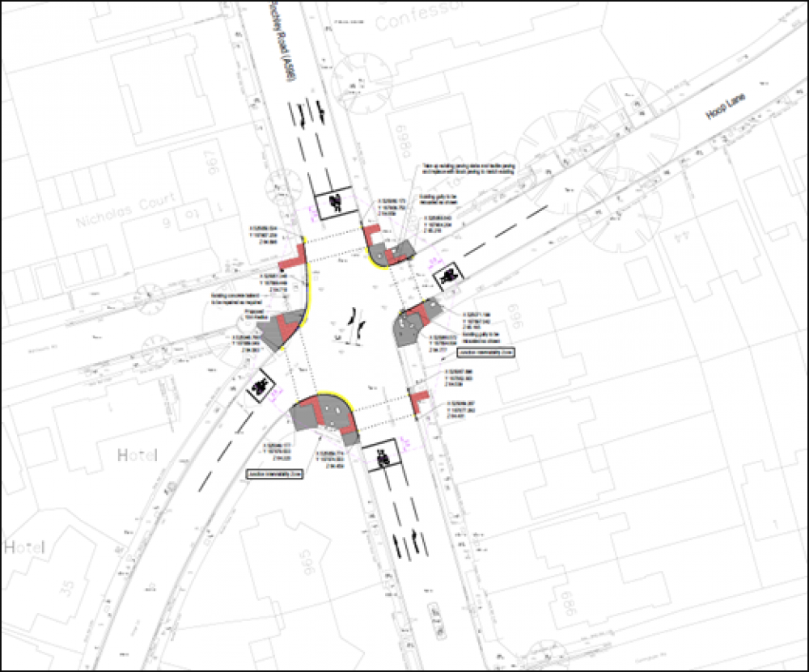The height and width of the screenshot is (672, 809).
Task: Click the cycle box symbol on the south road
Action: (x=383, y=459)
